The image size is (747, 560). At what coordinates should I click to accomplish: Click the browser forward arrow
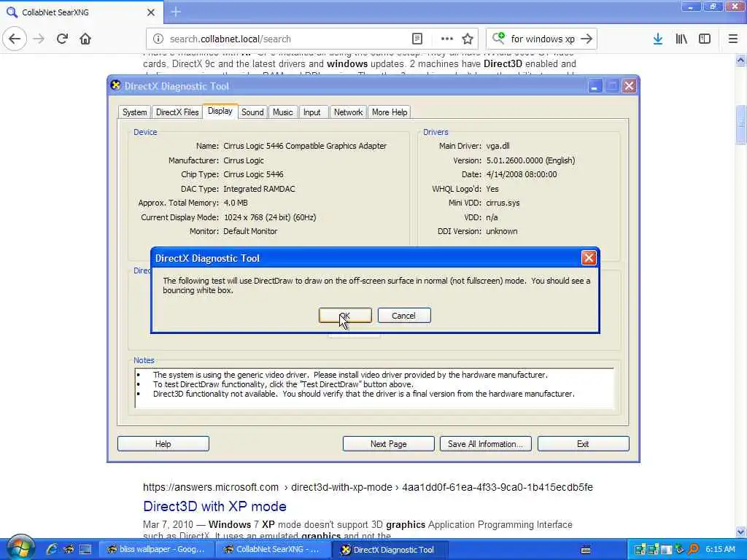pos(39,39)
